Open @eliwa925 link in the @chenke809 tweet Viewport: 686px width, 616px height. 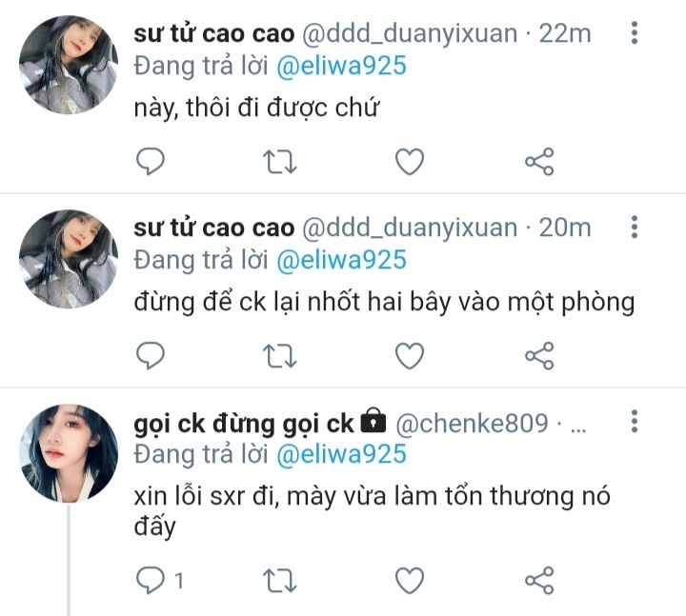[x=342, y=454]
